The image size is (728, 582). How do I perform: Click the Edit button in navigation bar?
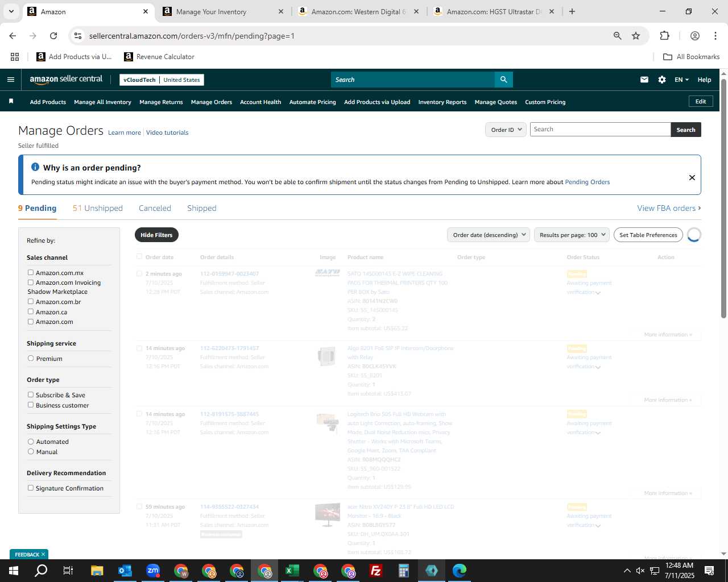coord(701,101)
